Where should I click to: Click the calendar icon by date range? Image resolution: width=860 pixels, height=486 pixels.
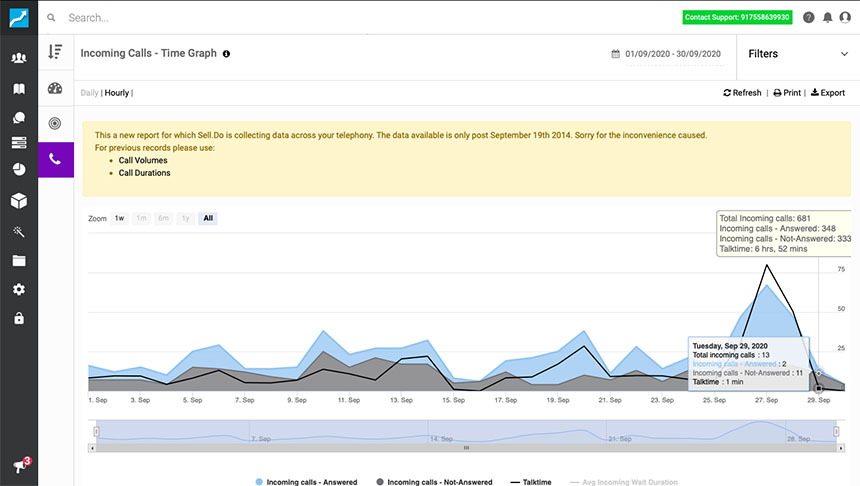point(615,54)
